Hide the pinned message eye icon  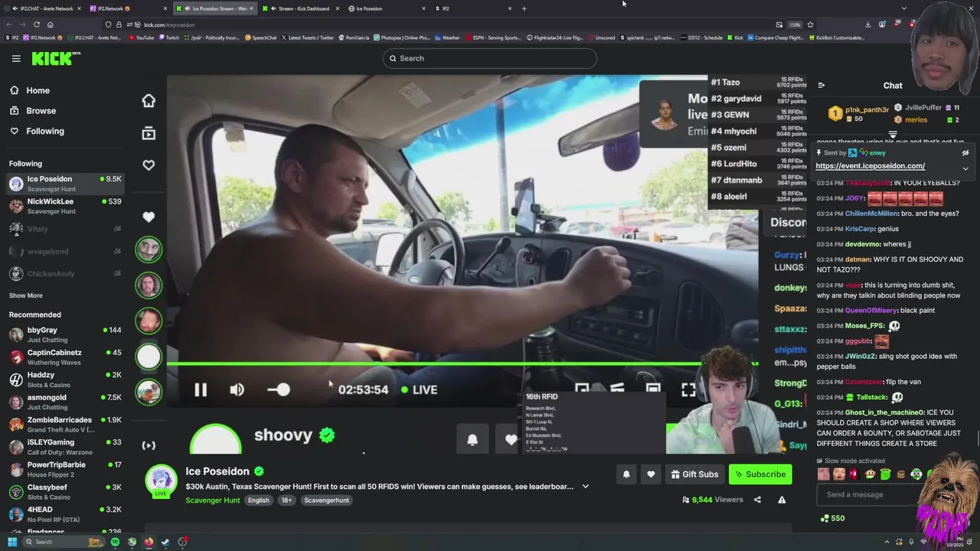click(x=965, y=153)
